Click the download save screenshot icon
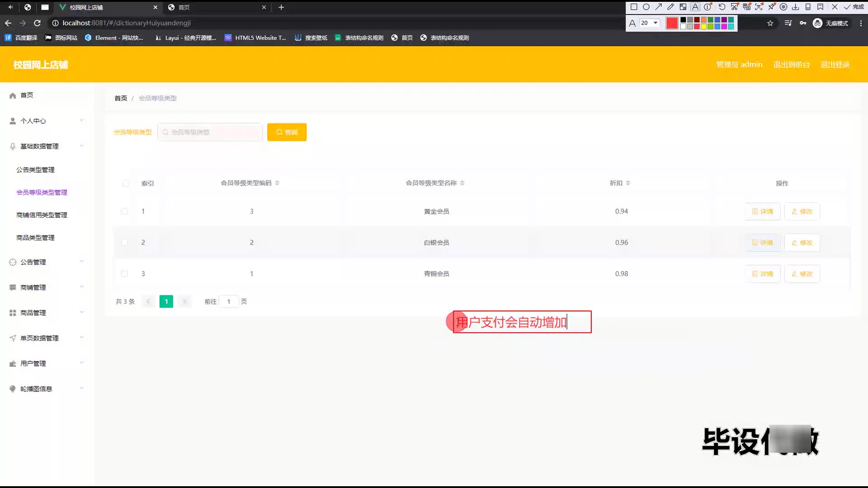The image size is (868, 488). tap(795, 7)
